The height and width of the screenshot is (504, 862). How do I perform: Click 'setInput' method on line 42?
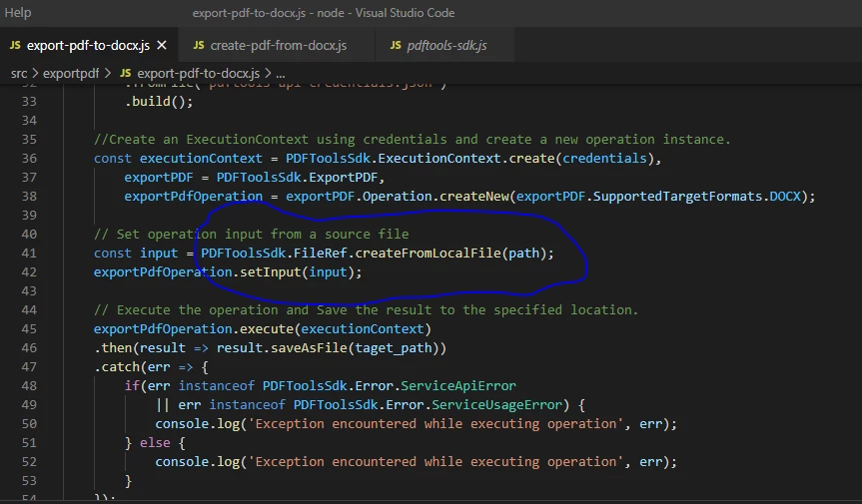tap(270, 272)
